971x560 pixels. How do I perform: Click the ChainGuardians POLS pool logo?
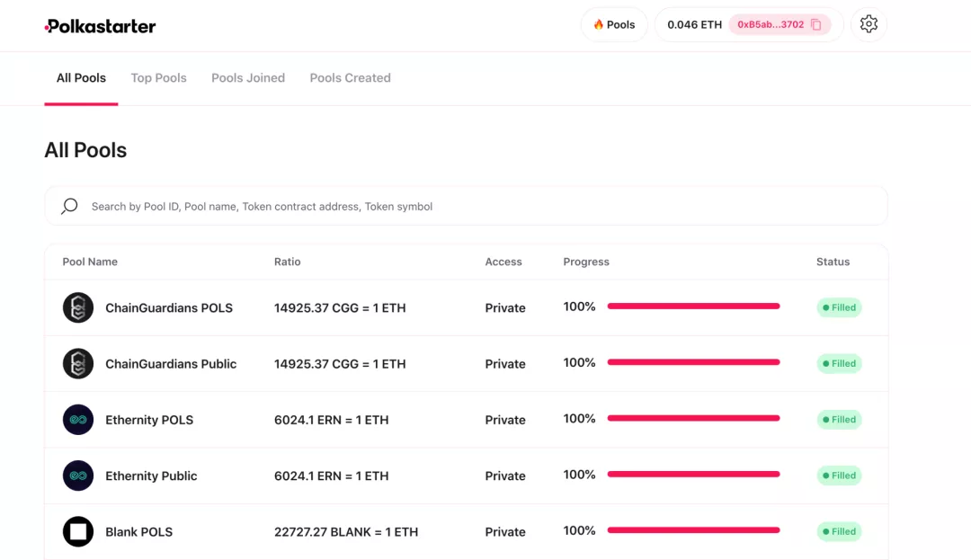[x=78, y=307]
